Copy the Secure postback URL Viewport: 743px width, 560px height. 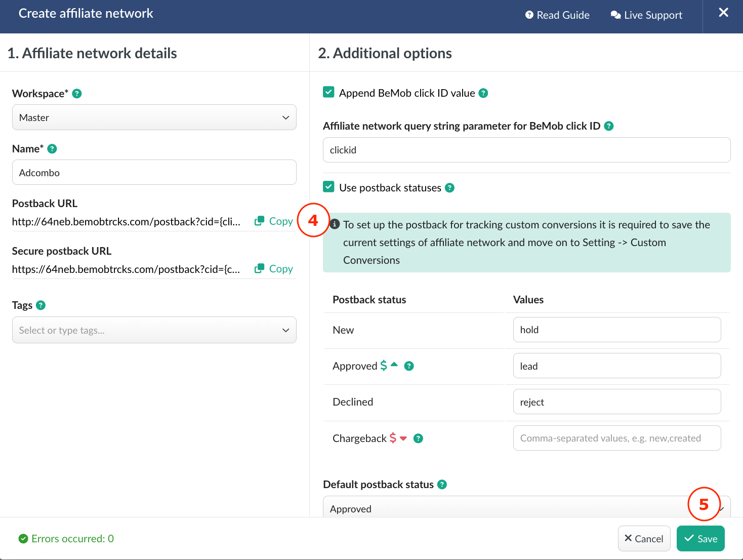[x=274, y=269]
